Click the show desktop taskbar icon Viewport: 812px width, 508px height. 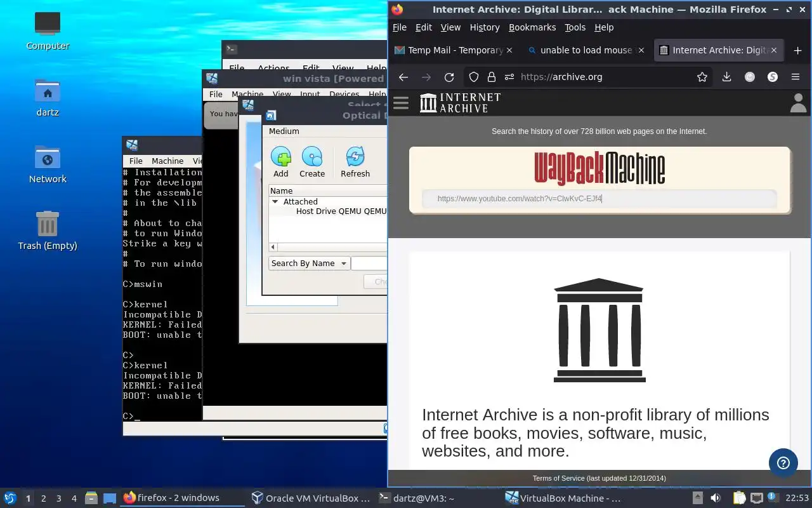(x=110, y=498)
